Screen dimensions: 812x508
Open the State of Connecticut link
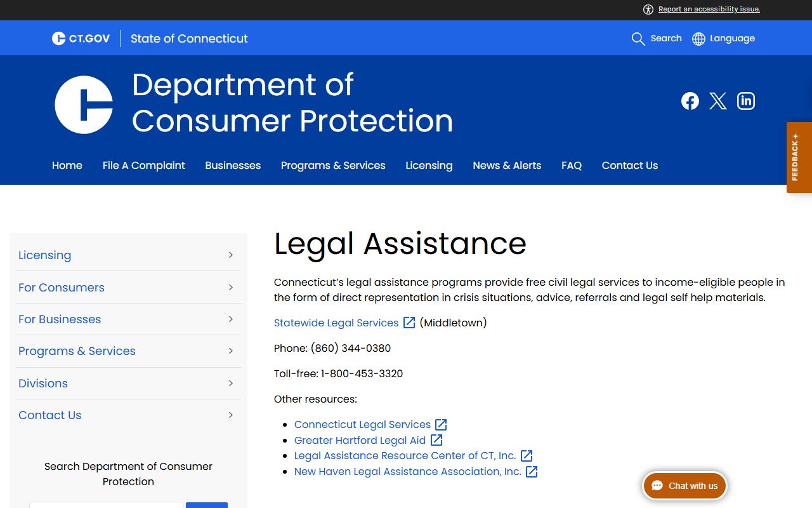coord(189,39)
